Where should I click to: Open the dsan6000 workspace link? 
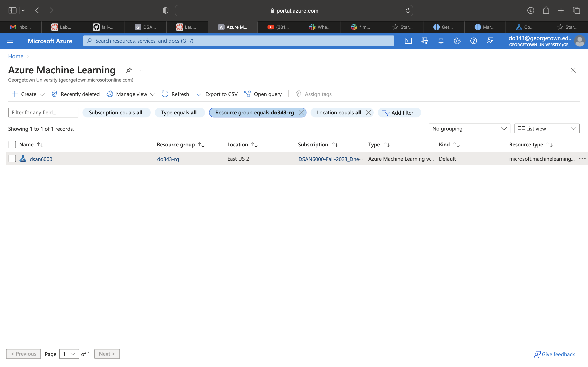(x=41, y=159)
